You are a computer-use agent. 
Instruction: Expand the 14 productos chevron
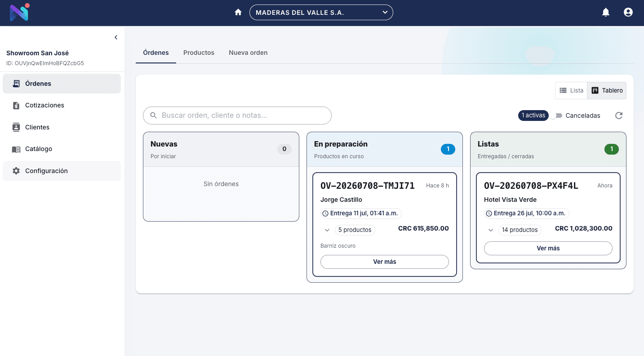pyautogui.click(x=491, y=230)
